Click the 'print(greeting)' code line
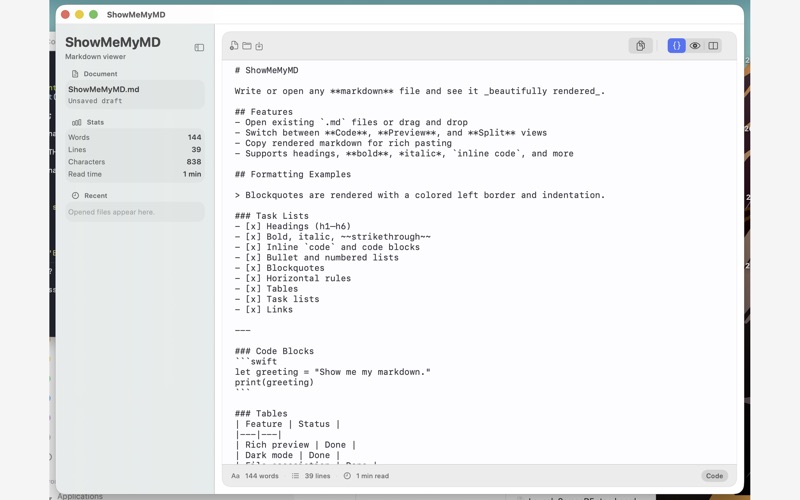The image size is (800, 500). (274, 382)
